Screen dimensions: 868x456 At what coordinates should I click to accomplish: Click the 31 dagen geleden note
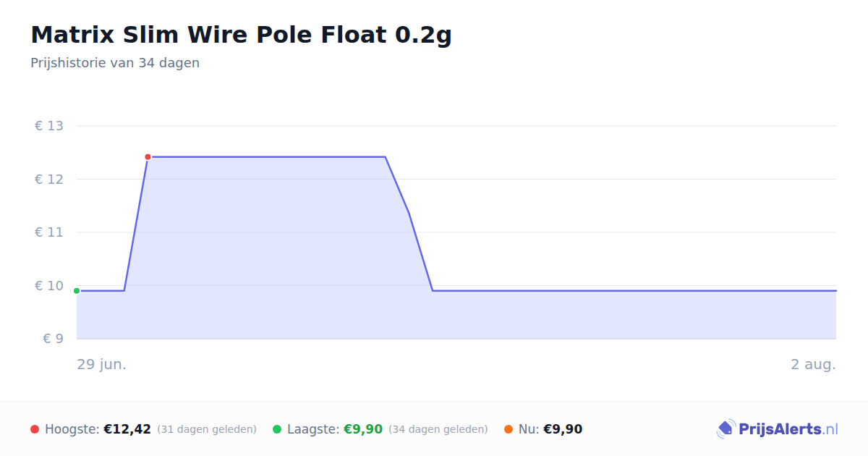207,429
